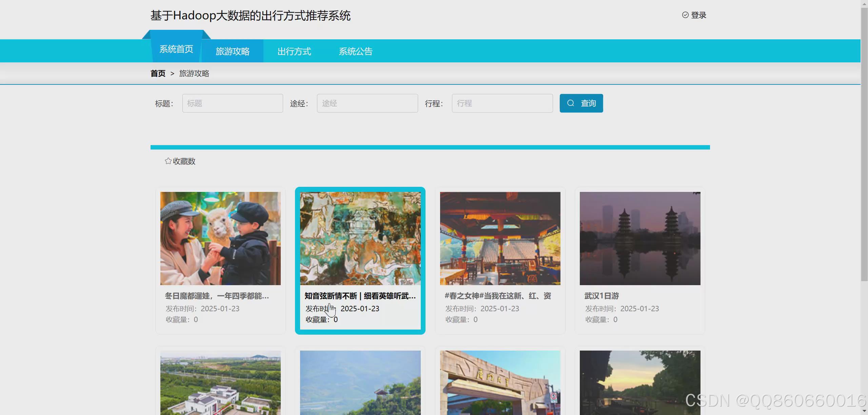Click the title 知音弦断情不断 | 细看英雄听武...
The height and width of the screenshot is (415, 868).
click(360, 296)
